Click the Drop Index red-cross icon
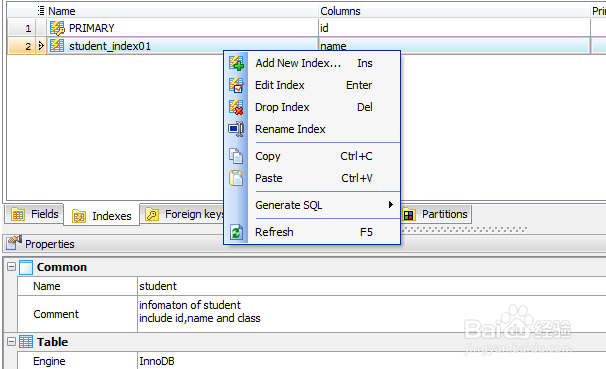Image resolution: width=606 pixels, height=369 pixels. pos(236,107)
